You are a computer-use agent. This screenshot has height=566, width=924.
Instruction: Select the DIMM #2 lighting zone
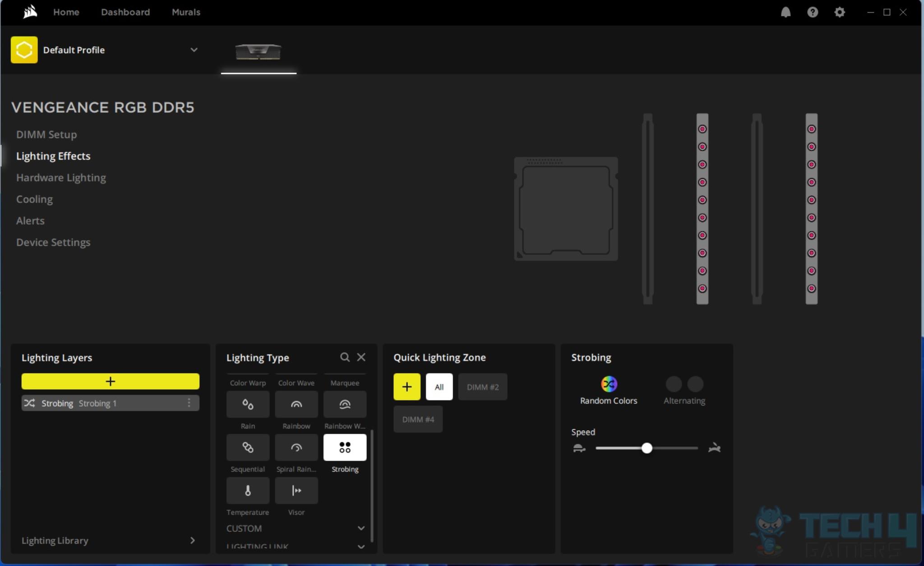point(483,387)
